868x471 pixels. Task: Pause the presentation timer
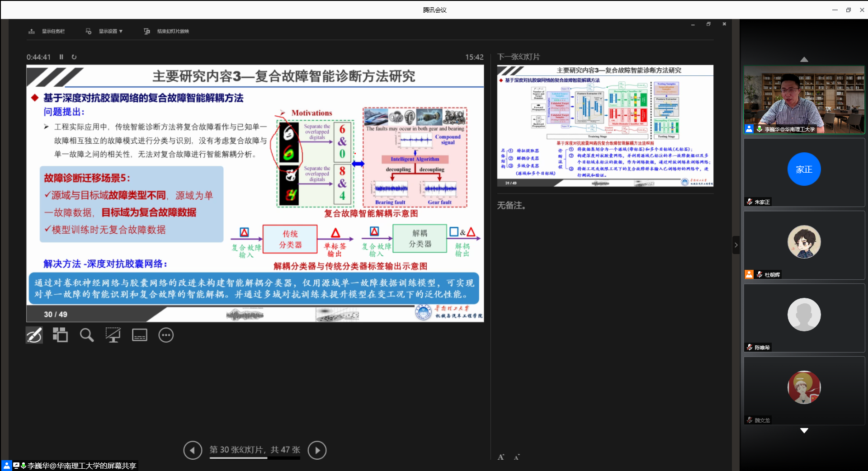pos(61,57)
